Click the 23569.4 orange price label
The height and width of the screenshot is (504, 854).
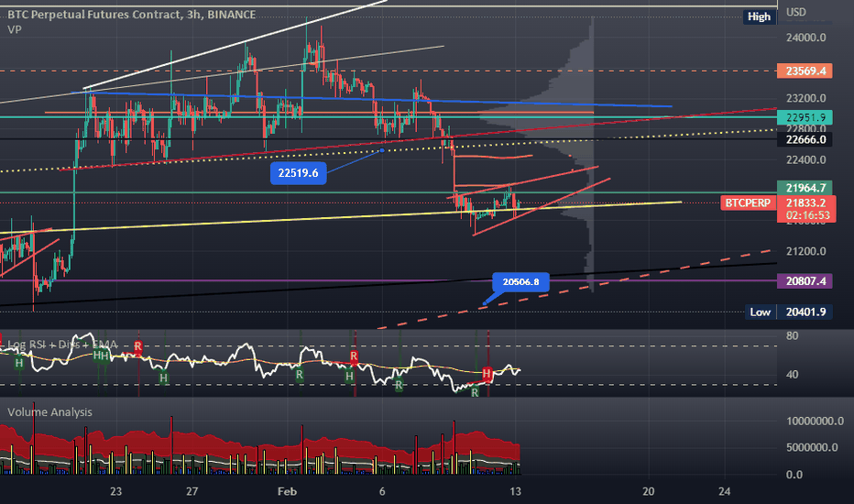pyautogui.click(x=805, y=71)
